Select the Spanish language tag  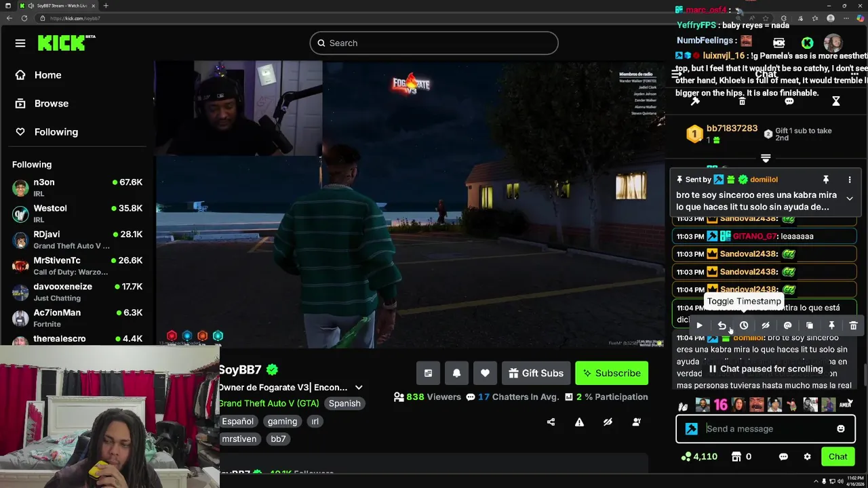click(344, 403)
